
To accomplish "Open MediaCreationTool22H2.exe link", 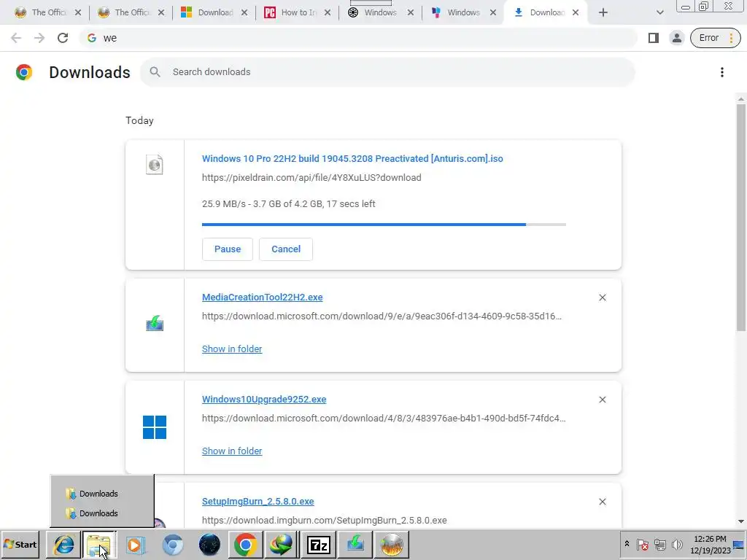I will pyautogui.click(x=262, y=297).
